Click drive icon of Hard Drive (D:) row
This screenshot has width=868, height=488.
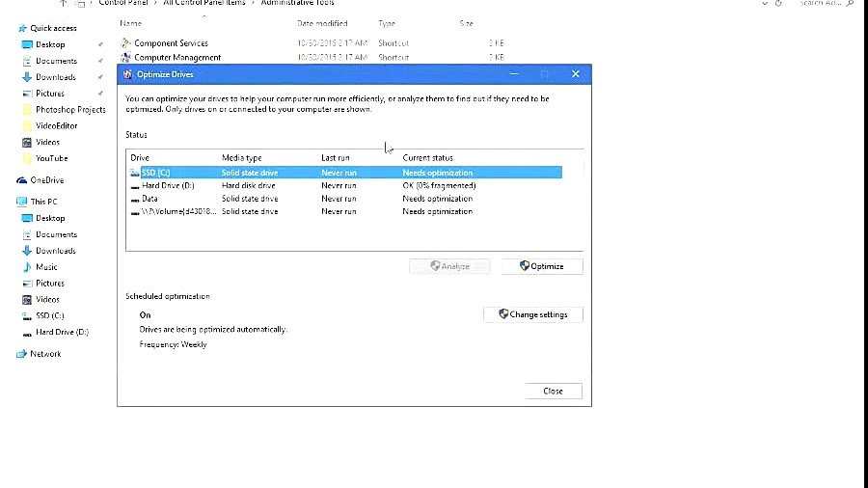click(x=134, y=186)
